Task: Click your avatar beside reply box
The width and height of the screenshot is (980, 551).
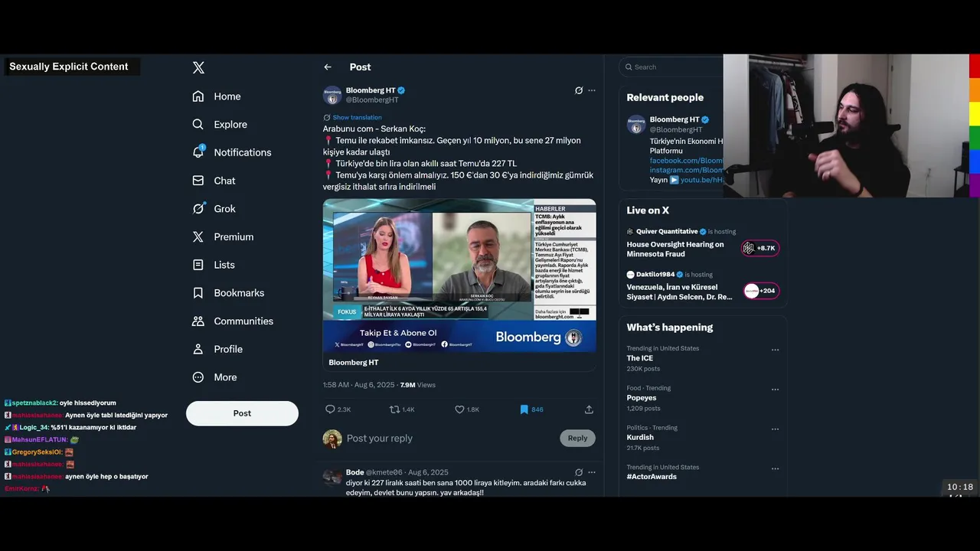Action: click(332, 439)
